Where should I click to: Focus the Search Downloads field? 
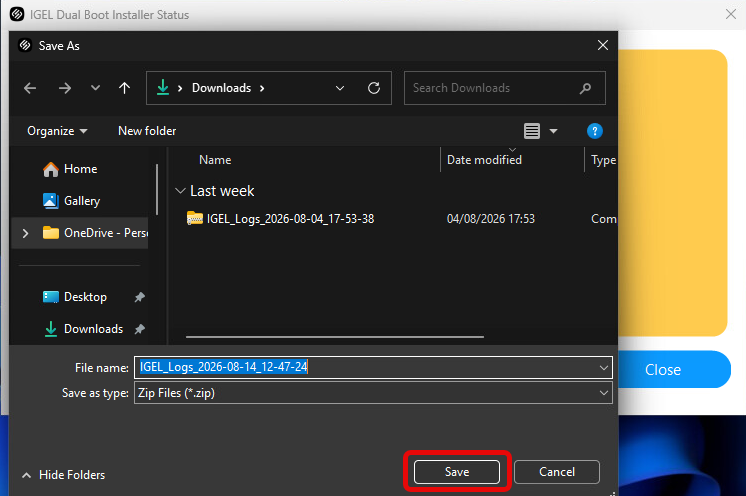click(505, 88)
